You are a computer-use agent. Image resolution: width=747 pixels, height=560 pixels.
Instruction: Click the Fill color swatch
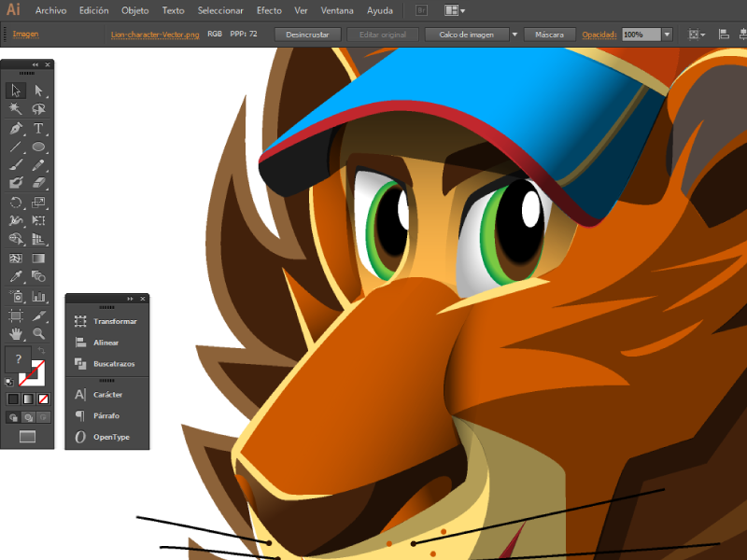tap(19, 359)
